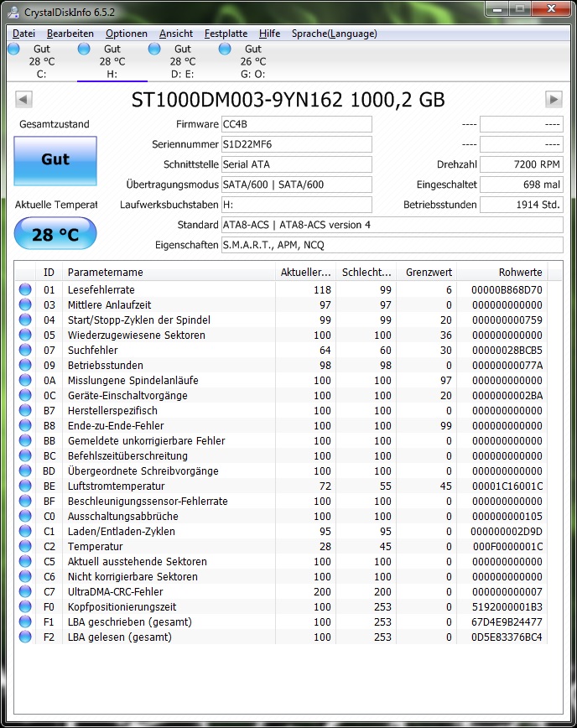Click the Firmware field CC4B
Image resolution: width=577 pixels, height=728 pixels.
[297, 124]
